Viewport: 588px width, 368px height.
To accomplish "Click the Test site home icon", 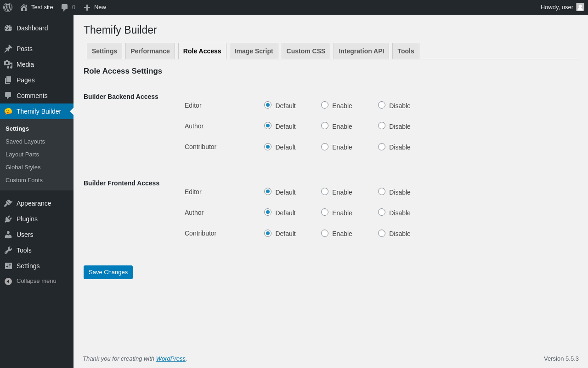I will click(24, 7).
